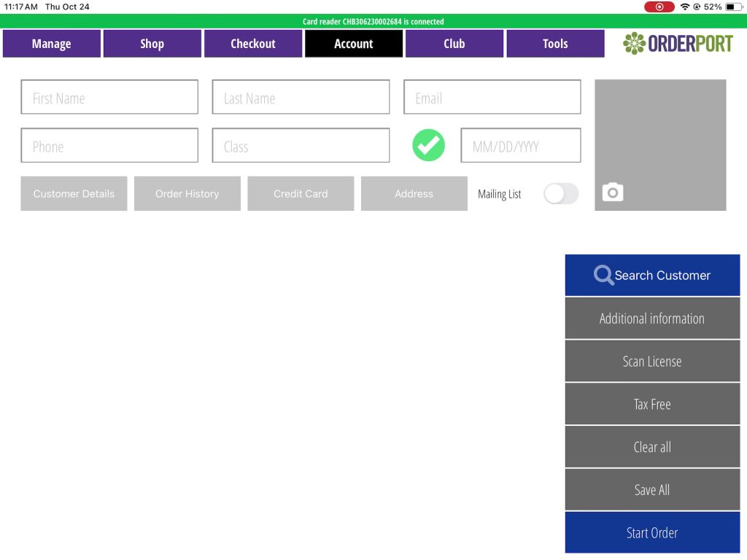Open the MM/DD/YYYY date field
747x560 pixels.
[521, 146]
